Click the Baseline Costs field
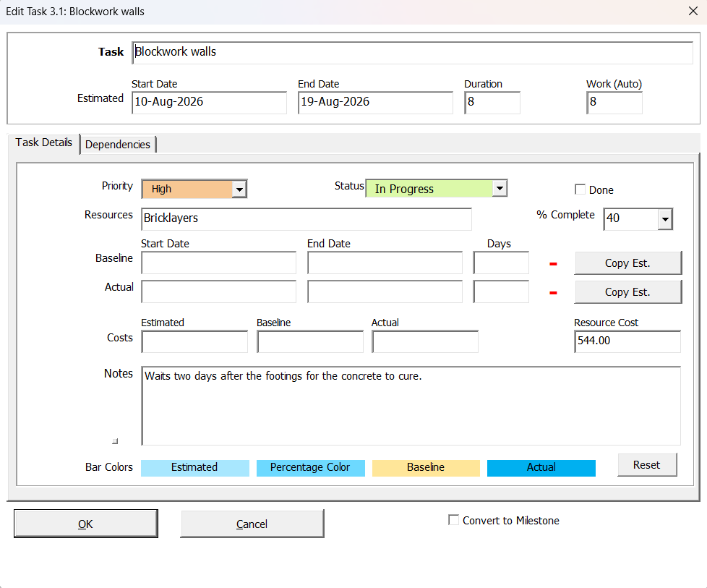Image resolution: width=707 pixels, height=588 pixels. (310, 341)
